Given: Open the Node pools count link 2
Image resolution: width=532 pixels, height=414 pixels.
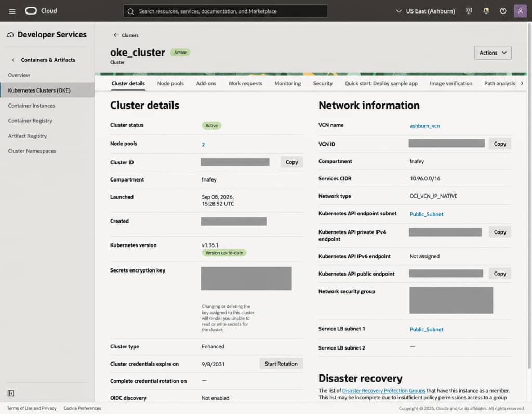Looking at the screenshot, I should [203, 145].
